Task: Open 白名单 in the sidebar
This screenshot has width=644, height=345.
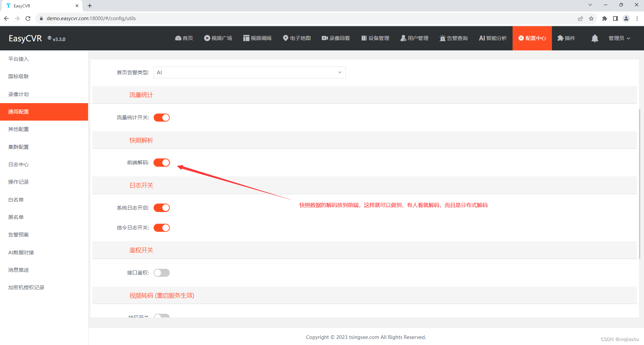Action: (x=44, y=200)
